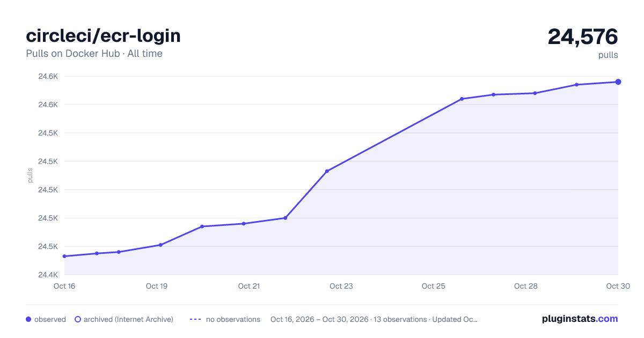Click the hollow archived legend circle
Viewport: 644px width, 338px height.
pyautogui.click(x=78, y=319)
